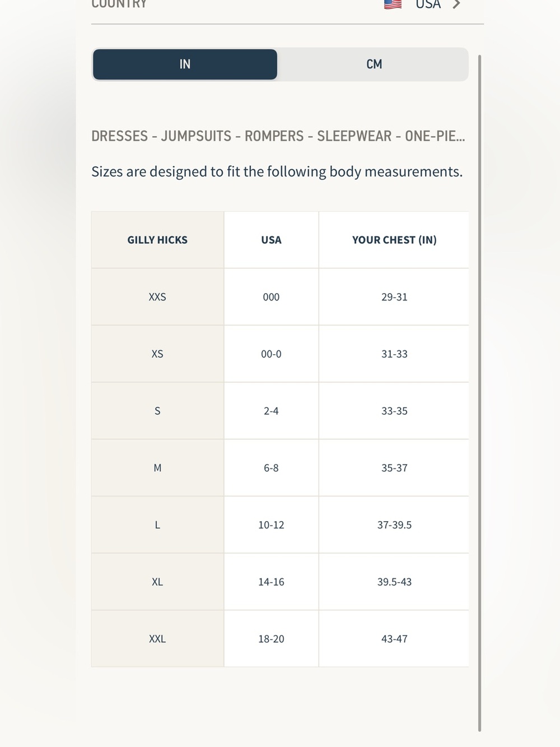Viewport: 560px width, 747px height.
Task: Tap the truncated Dresses category heading
Action: 278,136
